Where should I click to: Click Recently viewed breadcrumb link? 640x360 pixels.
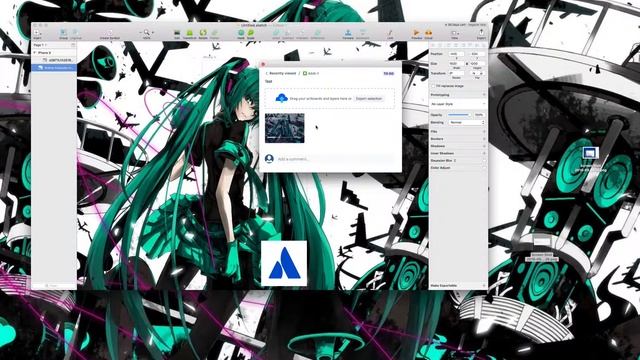point(282,73)
